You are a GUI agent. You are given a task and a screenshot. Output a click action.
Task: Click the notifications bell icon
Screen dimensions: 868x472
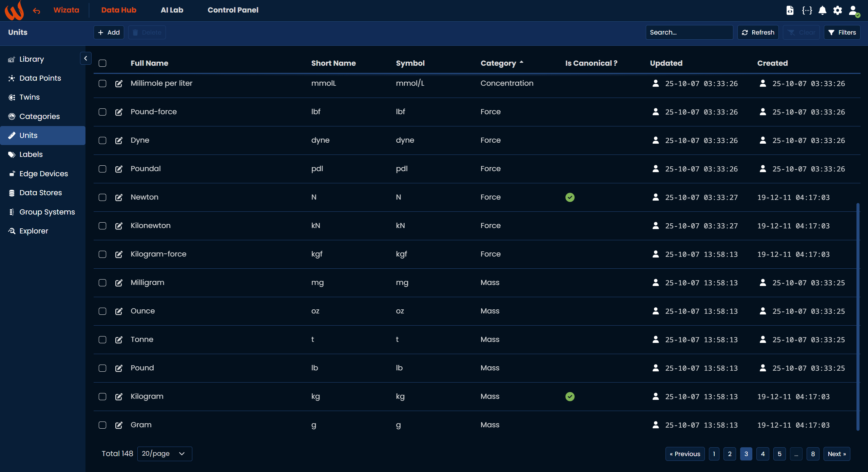pyautogui.click(x=822, y=10)
